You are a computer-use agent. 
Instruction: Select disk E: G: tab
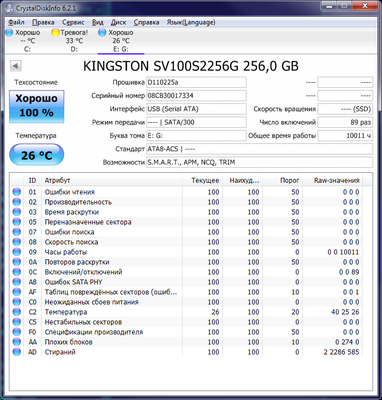[x=121, y=41]
